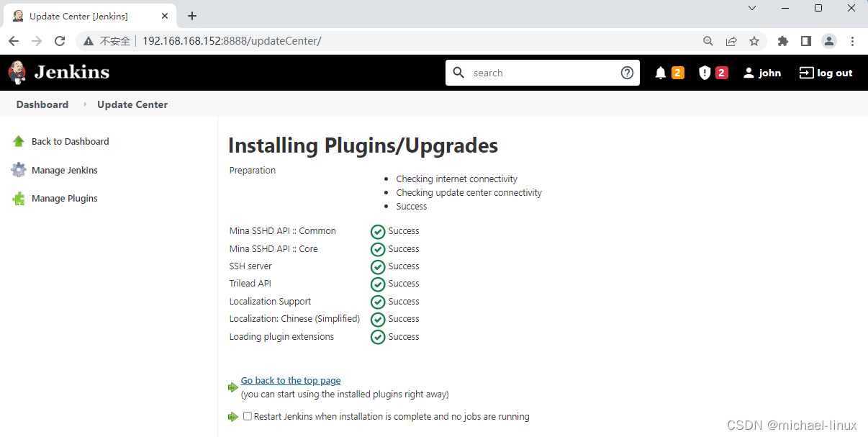Click the Localization Support plugin name
This screenshot has height=437, width=868.
coord(270,302)
